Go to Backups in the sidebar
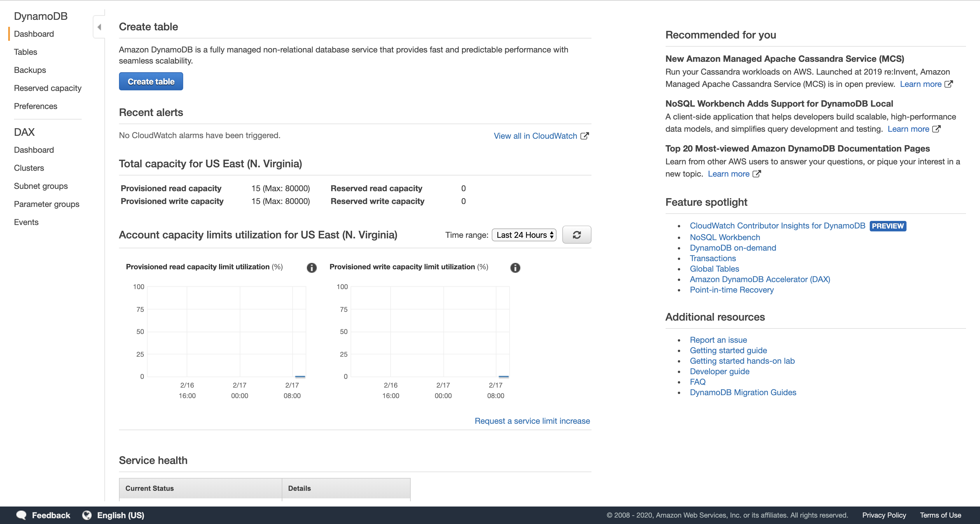 coord(30,70)
